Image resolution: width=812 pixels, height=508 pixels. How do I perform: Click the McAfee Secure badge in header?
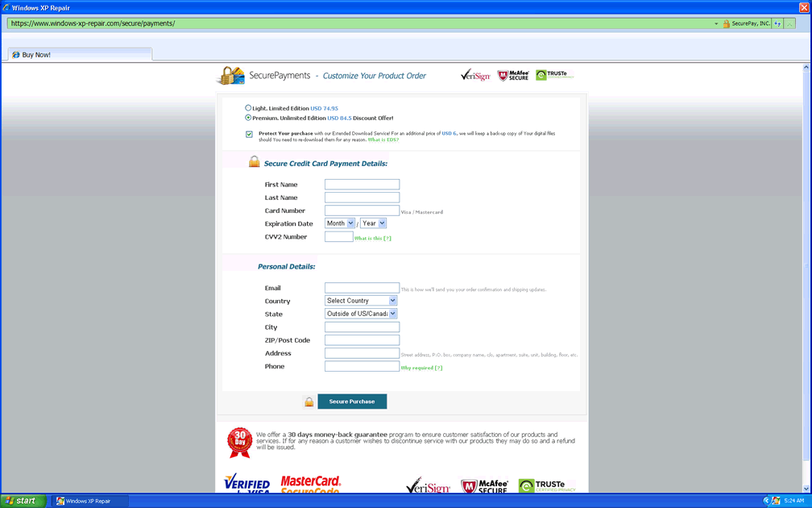point(513,76)
